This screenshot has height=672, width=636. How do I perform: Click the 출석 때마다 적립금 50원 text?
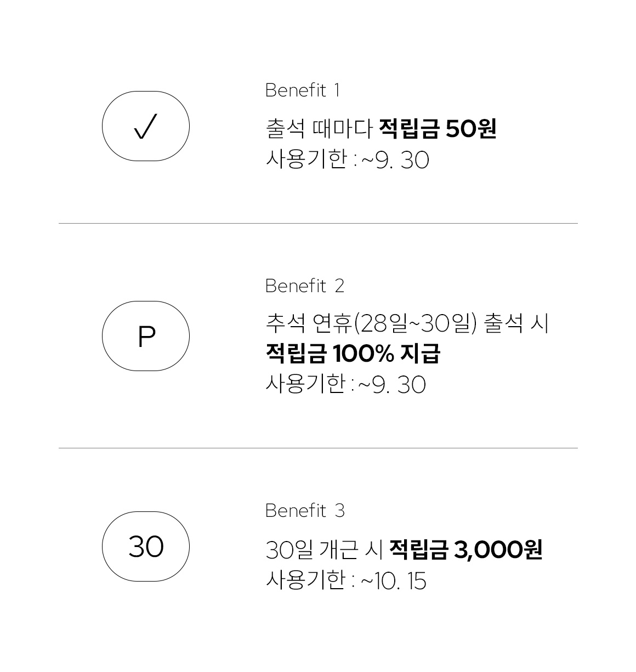point(381,129)
